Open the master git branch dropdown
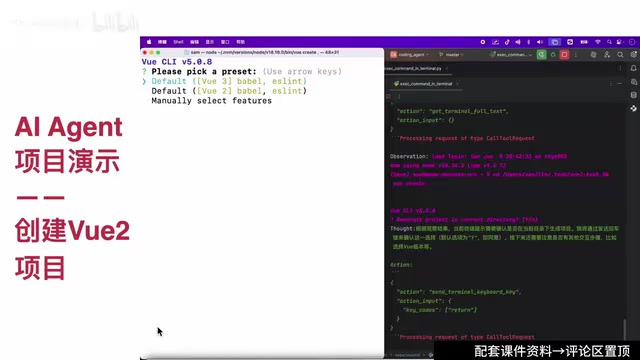The image size is (640, 360). (451, 55)
